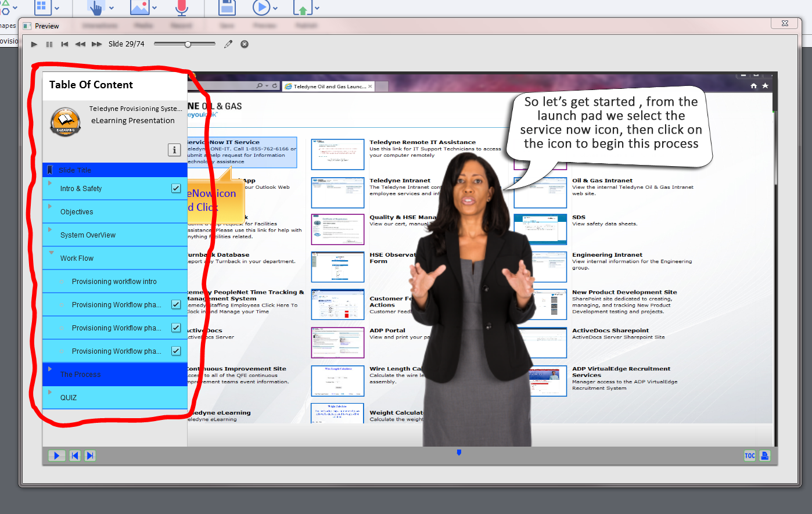Viewport: 812px width, 514px height.
Task: Click the stop preview X circle icon
Action: pyautogui.click(x=245, y=44)
